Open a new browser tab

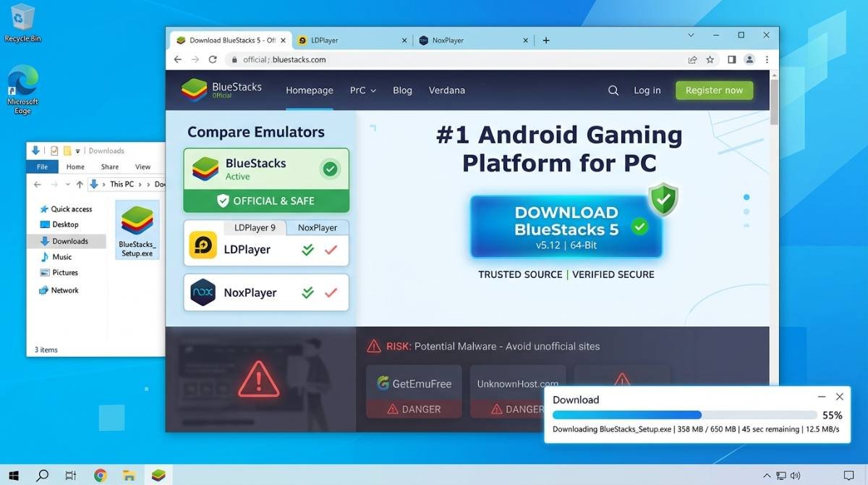[x=546, y=41]
